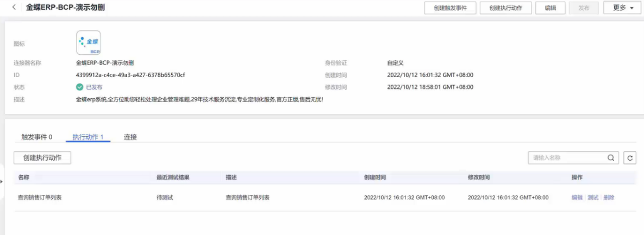Click the greyed 发布 button
The image size is (644, 235).
pos(584,8)
